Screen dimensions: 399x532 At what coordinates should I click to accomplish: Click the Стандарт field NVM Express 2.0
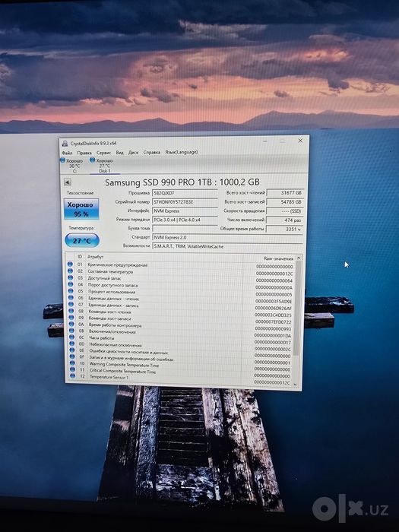point(228,237)
